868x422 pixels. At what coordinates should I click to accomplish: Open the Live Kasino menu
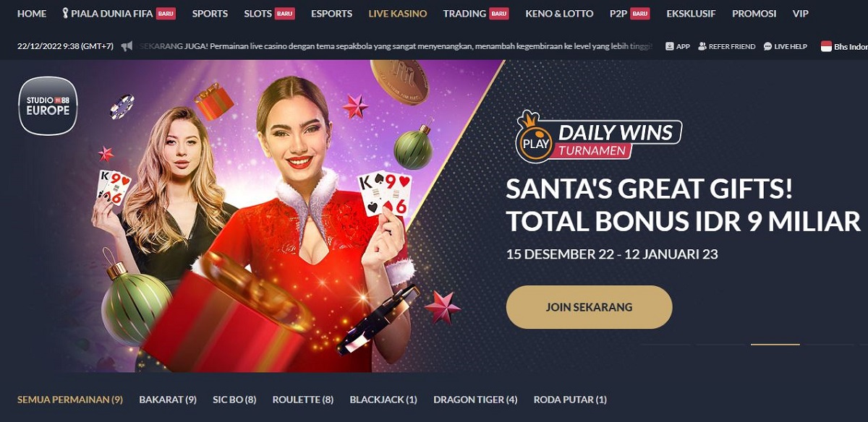click(397, 14)
